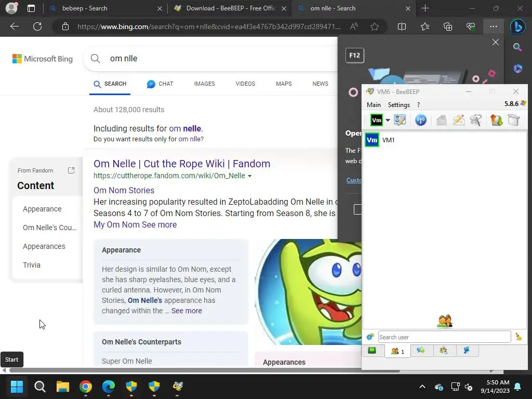Screen dimensions: 532x399
Task: Click the Microsoft Bing logo
Action: click(x=43, y=59)
